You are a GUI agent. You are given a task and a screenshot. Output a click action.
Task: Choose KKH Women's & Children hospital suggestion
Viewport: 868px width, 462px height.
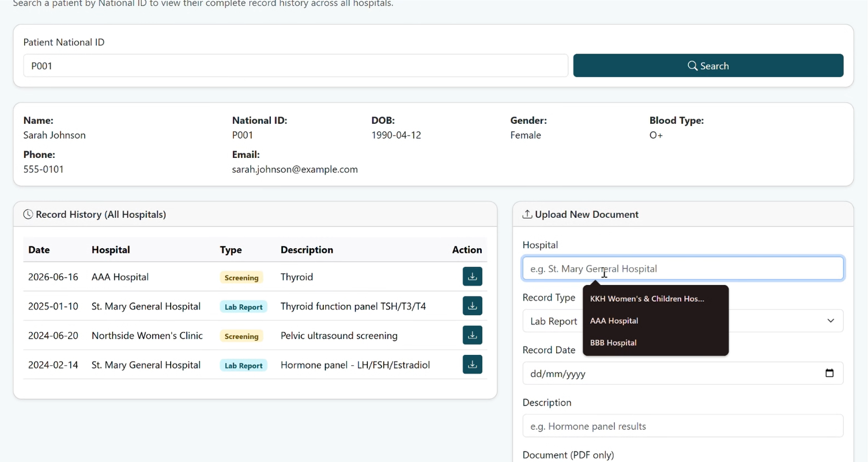click(656, 299)
